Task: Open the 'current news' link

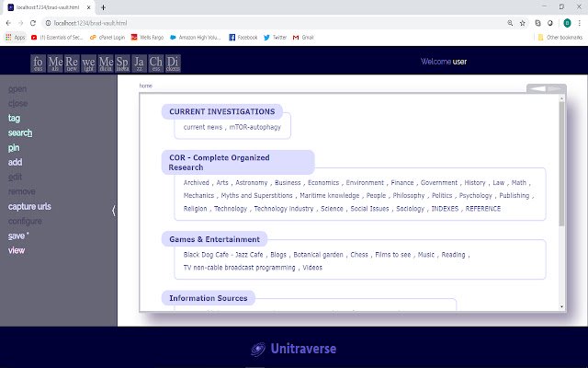Action: pyautogui.click(x=203, y=127)
